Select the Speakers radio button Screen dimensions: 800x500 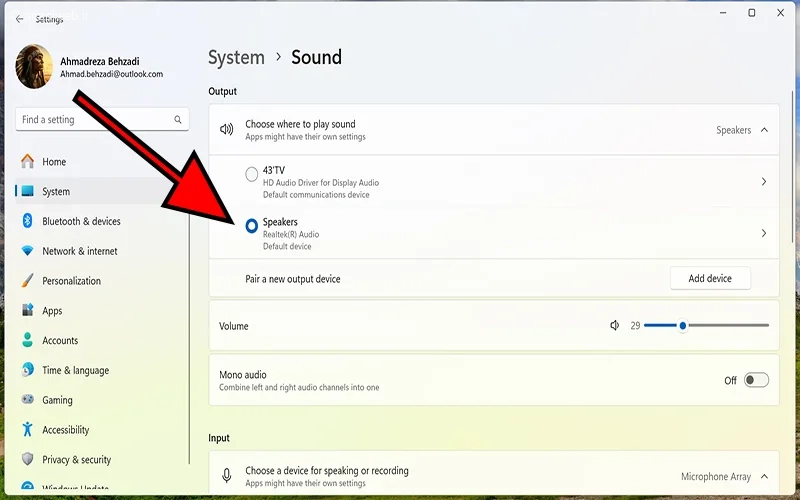252,226
